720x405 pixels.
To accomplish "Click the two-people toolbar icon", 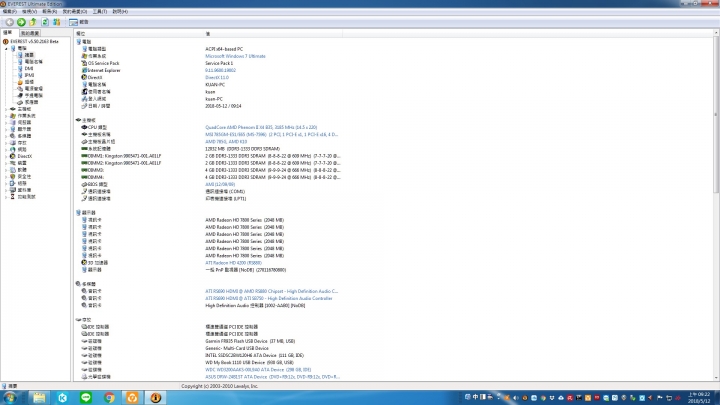I will pyautogui.click(x=56, y=22).
